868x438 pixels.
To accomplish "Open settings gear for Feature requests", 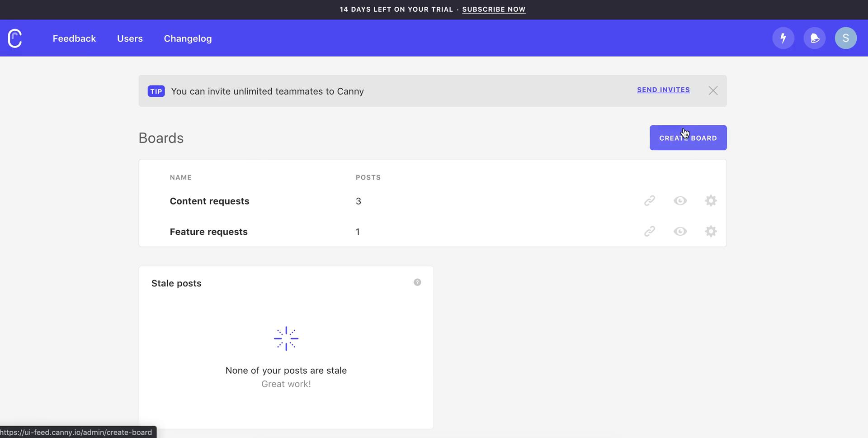I will [x=711, y=232].
